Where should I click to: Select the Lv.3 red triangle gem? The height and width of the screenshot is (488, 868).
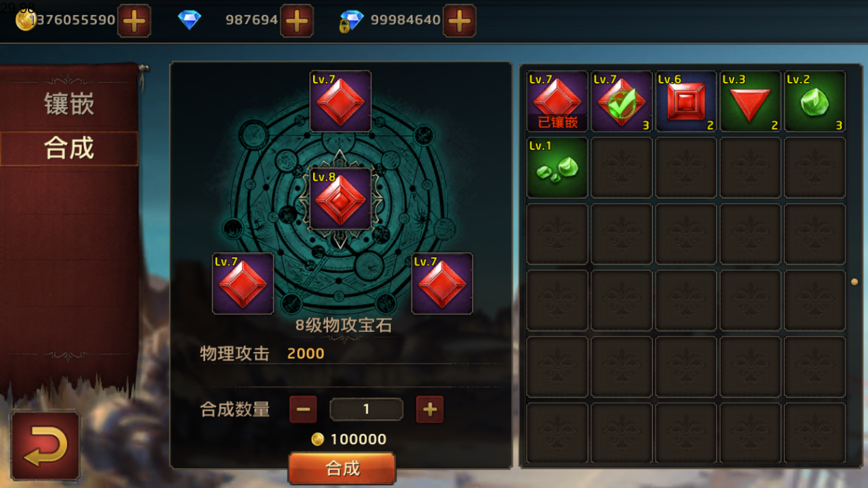[x=750, y=101]
